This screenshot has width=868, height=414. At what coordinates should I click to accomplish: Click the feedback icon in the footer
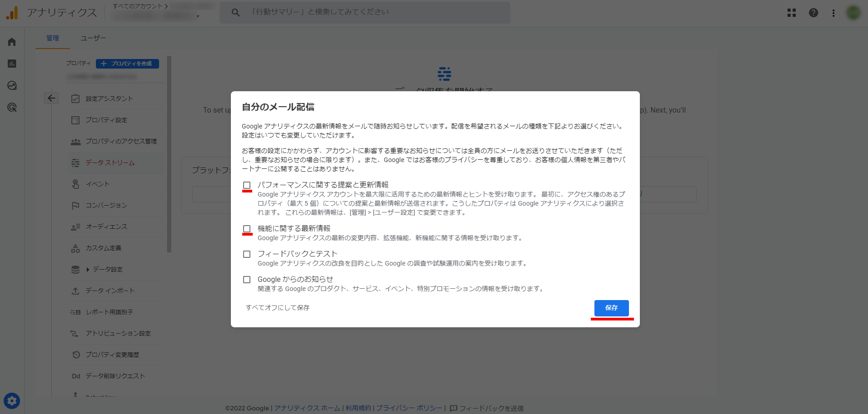point(454,408)
